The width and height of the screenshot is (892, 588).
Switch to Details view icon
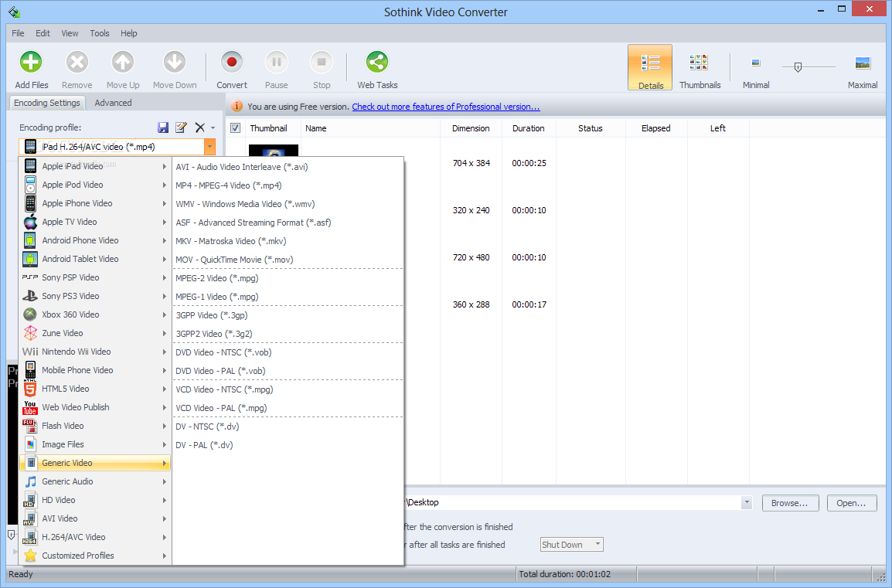pyautogui.click(x=649, y=63)
